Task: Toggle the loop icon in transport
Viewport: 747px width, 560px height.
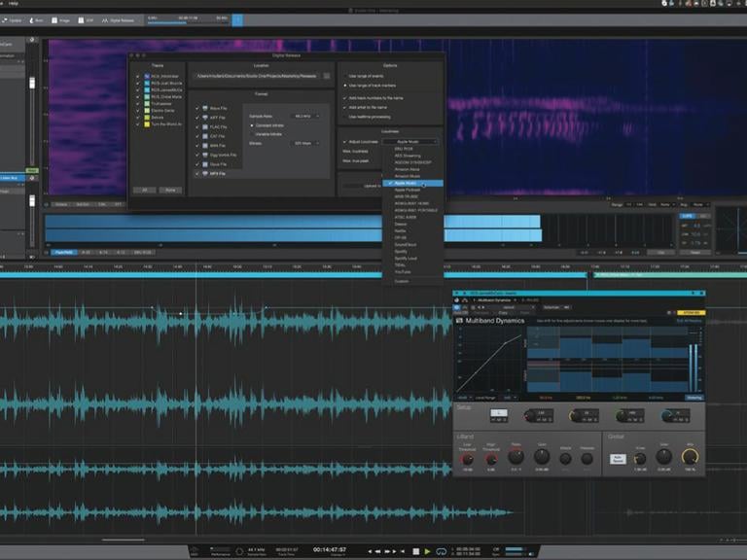Action: (x=441, y=551)
